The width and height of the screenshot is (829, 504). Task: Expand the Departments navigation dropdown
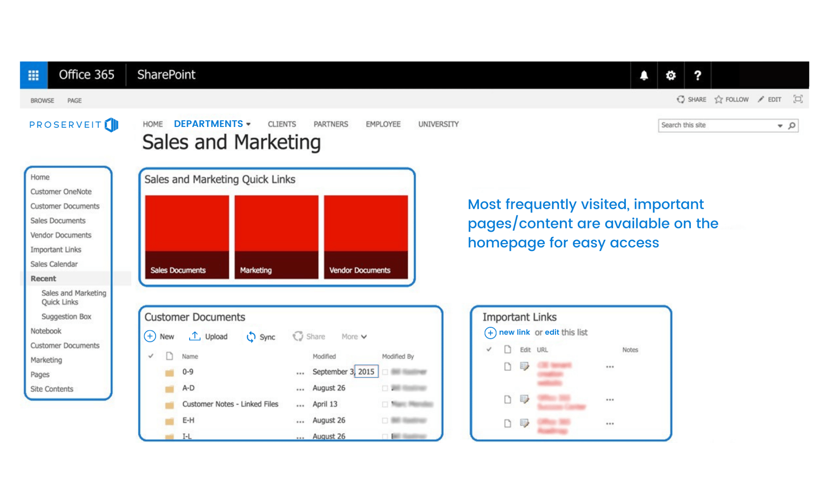[x=249, y=124]
